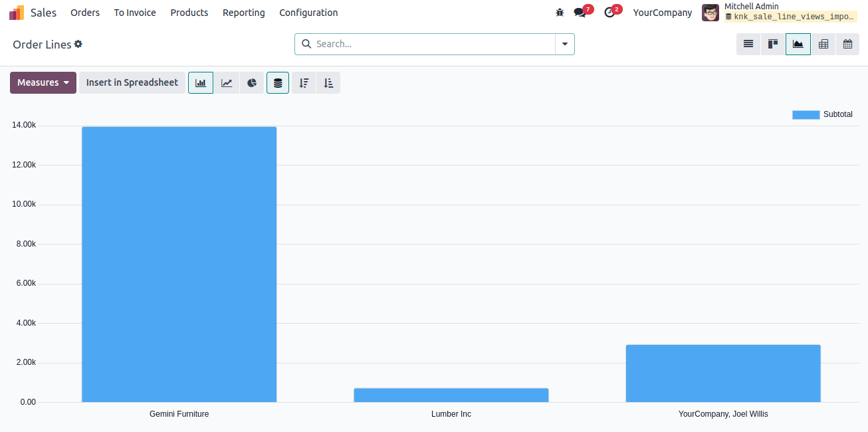Select the line chart mode

tap(227, 82)
